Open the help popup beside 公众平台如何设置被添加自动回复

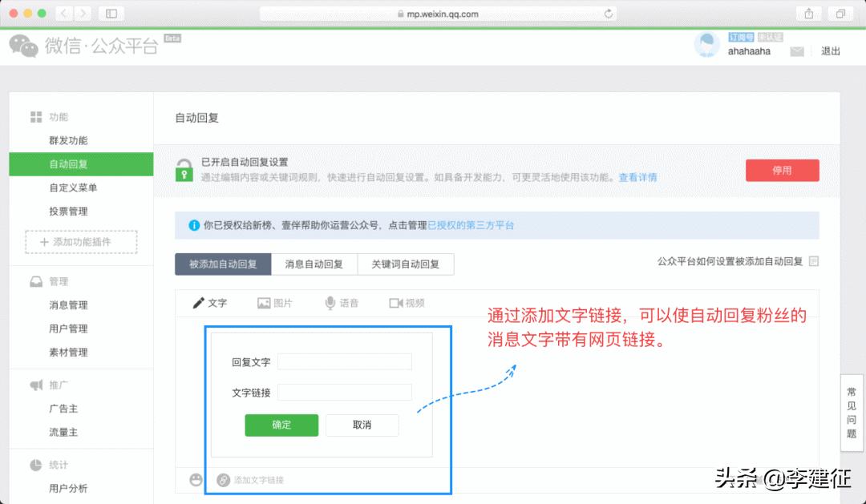[814, 262]
